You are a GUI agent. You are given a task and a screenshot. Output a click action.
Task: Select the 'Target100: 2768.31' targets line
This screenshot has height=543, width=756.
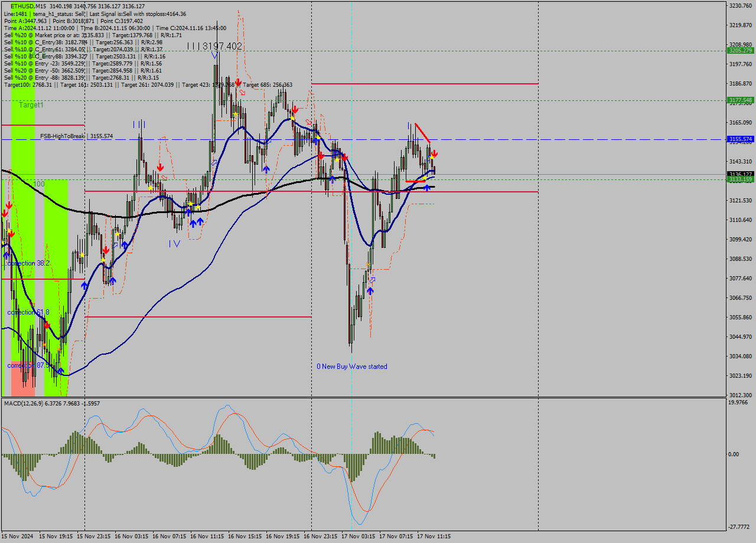pyautogui.click(x=148, y=84)
